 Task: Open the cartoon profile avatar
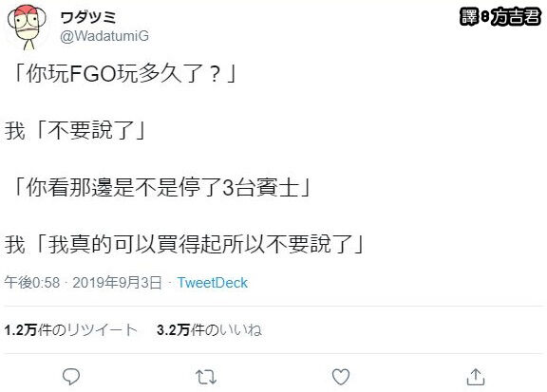(27, 27)
